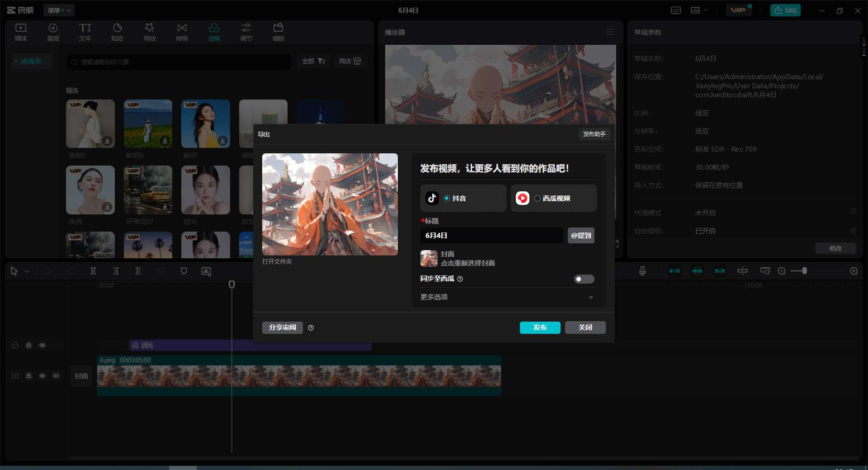Open the 贴纸 (Stickers) panel
Screen dimensions: 868x470
pos(117,32)
